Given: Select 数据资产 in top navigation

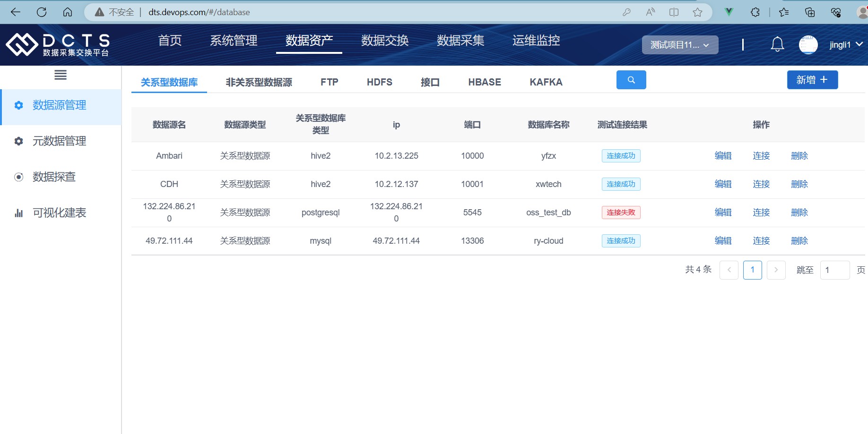Looking at the screenshot, I should coord(309,41).
